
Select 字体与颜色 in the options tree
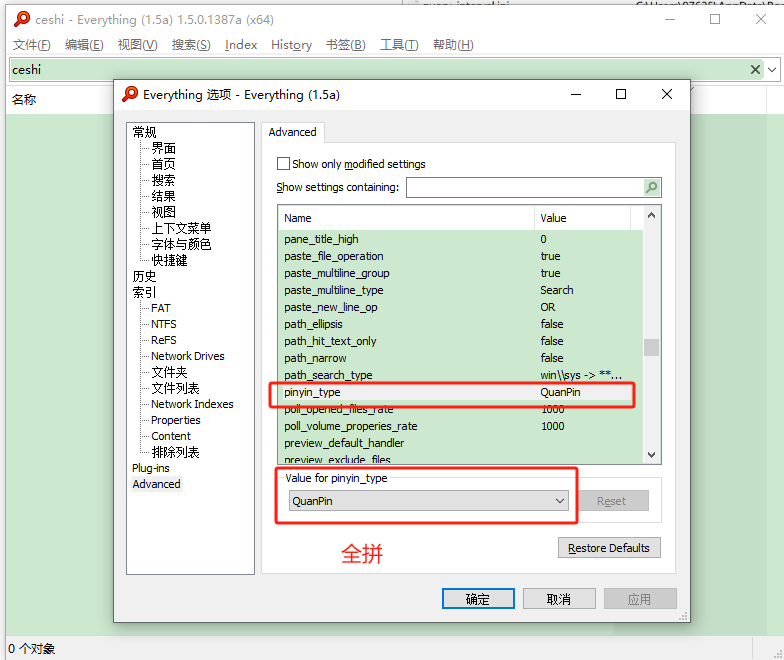point(181,244)
